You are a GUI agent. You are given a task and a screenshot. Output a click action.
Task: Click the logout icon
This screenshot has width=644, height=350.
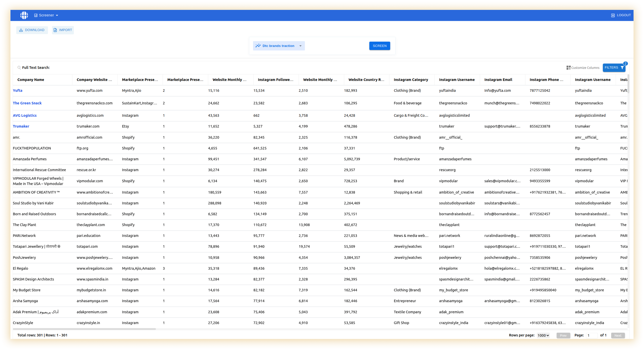pos(612,15)
